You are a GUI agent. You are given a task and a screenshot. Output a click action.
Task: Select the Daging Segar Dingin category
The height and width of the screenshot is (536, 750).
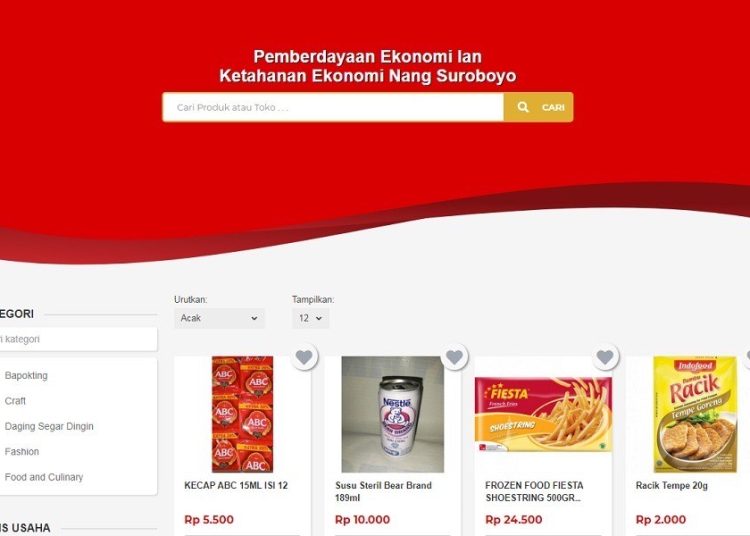49,426
